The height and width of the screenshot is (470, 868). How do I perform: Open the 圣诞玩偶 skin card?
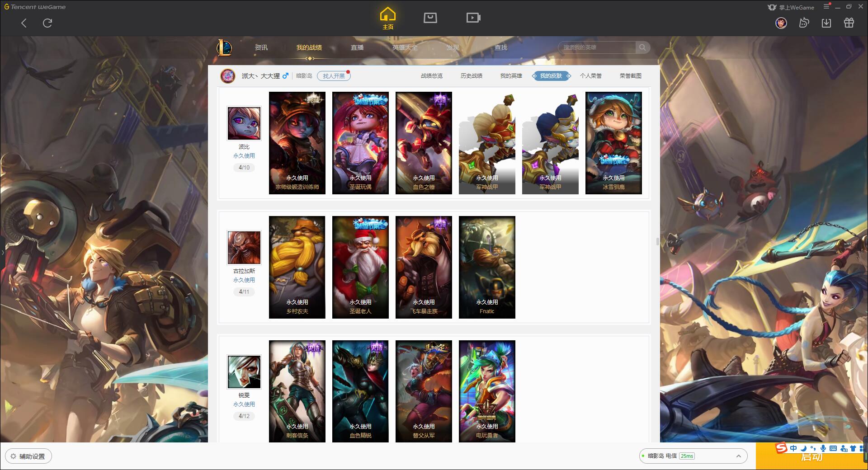360,143
